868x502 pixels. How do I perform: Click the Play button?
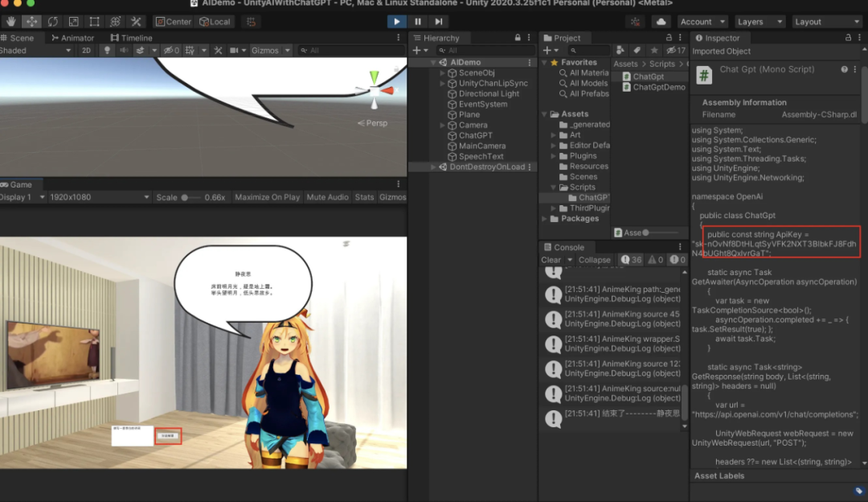(x=397, y=22)
